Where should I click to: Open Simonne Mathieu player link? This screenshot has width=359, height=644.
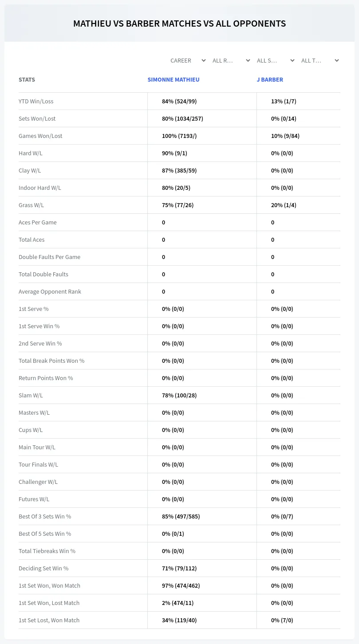(x=174, y=80)
